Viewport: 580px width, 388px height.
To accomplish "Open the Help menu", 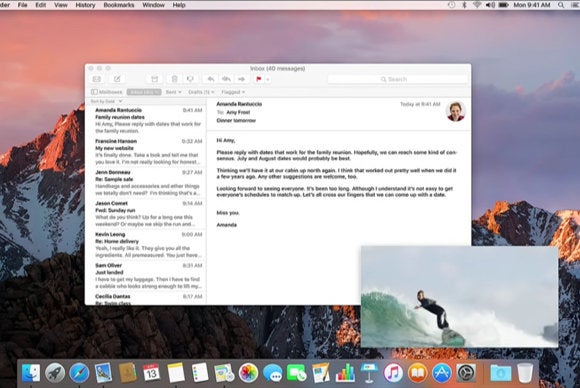I will pos(179,5).
